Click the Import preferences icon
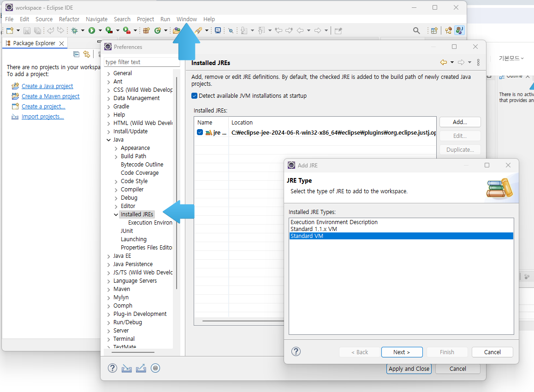The width and height of the screenshot is (534, 392). click(x=127, y=368)
